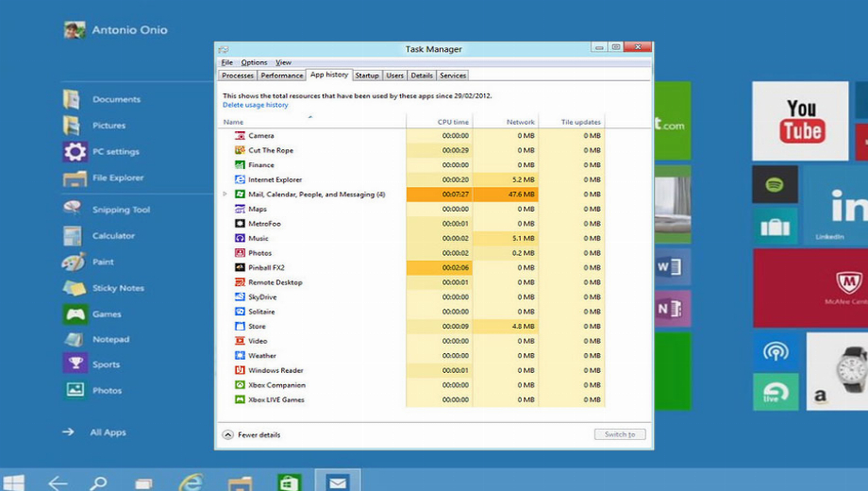Select the 47.6 MB network cell
The image size is (868, 491).
click(506, 195)
